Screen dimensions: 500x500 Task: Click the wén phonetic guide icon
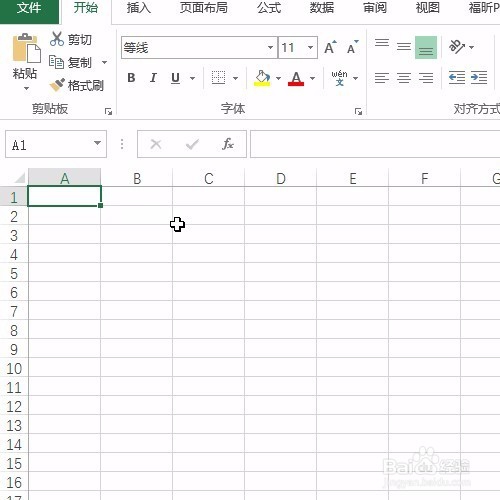[x=339, y=78]
